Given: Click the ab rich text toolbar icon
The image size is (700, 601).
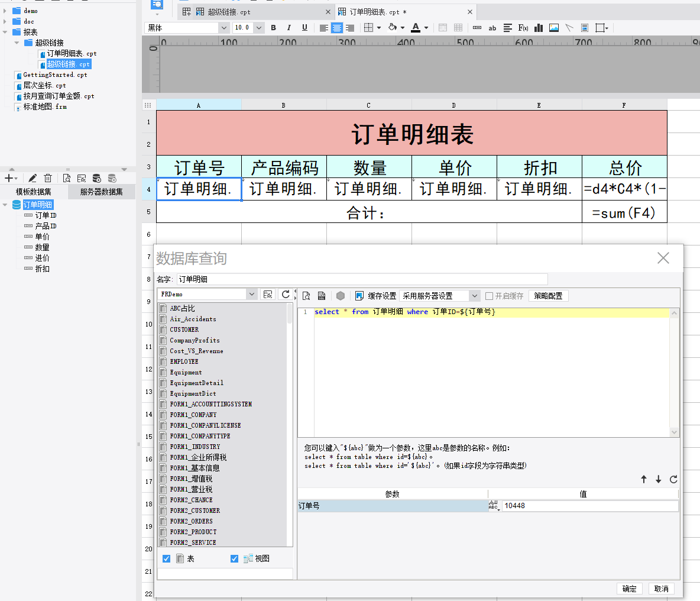Looking at the screenshot, I should tap(492, 28).
